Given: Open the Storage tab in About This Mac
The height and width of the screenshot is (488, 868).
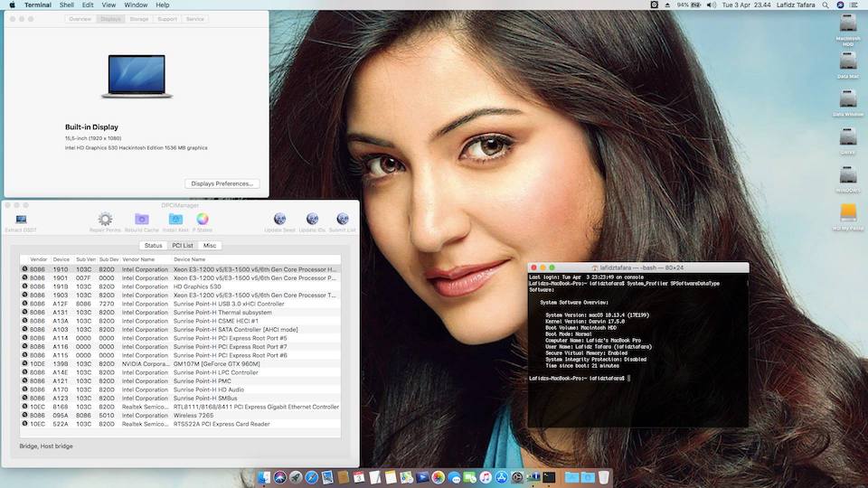Looking at the screenshot, I should (138, 19).
